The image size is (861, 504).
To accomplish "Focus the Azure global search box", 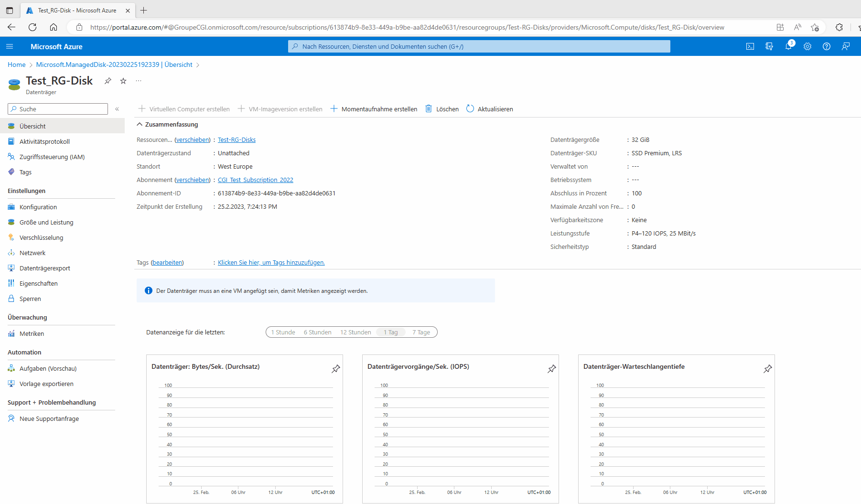I will tap(479, 46).
